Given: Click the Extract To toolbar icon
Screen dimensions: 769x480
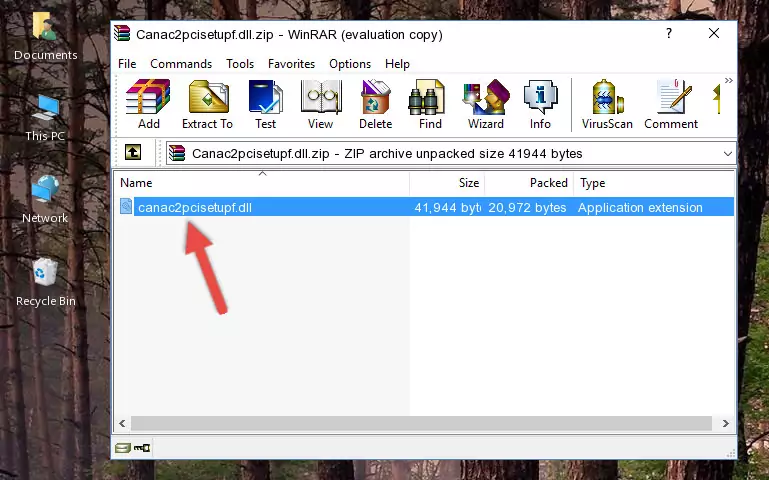Looking at the screenshot, I should 207,104.
